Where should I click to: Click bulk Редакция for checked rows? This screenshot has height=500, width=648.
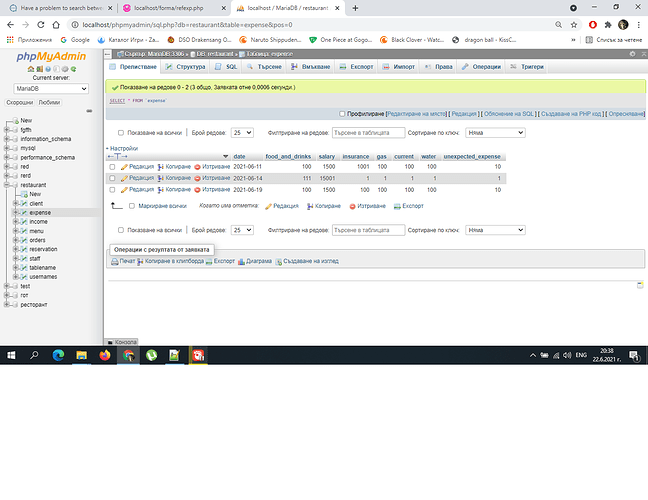[281, 206]
